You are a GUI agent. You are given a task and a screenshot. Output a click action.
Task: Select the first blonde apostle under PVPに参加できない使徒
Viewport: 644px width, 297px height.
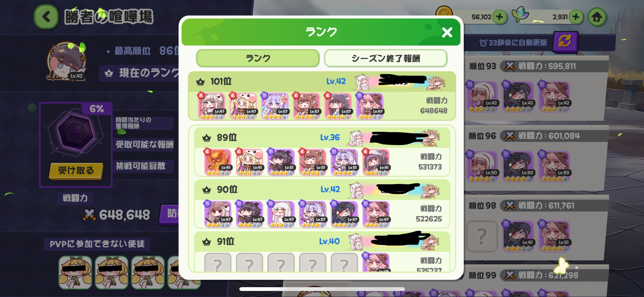(75, 272)
